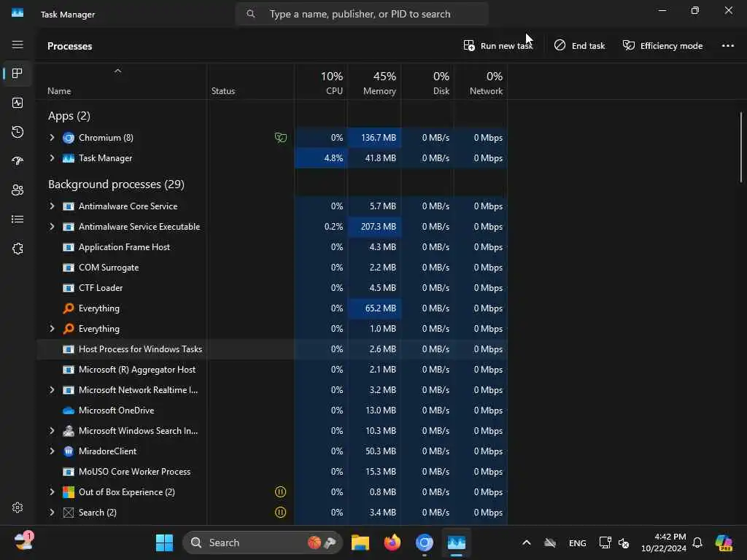Screen dimensions: 747x560
Task: Click the End task button
Action: tap(580, 46)
